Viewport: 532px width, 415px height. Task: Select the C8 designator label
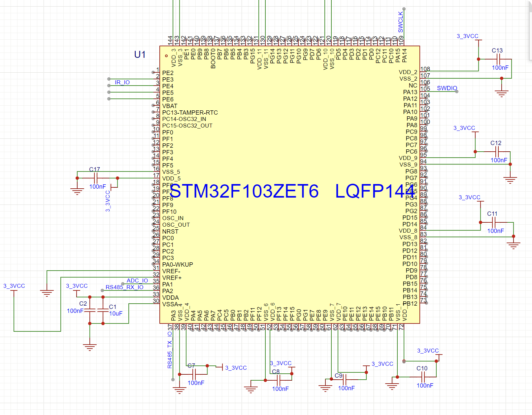point(276,372)
